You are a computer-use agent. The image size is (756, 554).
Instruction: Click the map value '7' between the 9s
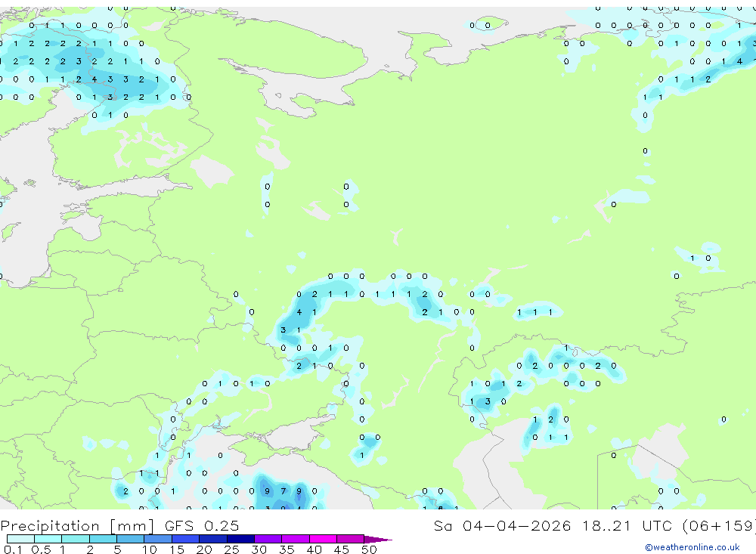(x=283, y=491)
